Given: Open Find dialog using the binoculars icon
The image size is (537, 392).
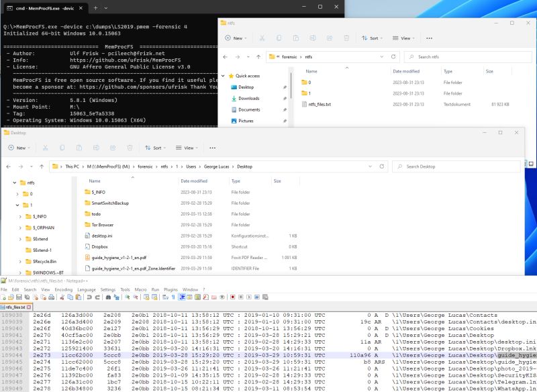Looking at the screenshot, I should pos(107,301).
